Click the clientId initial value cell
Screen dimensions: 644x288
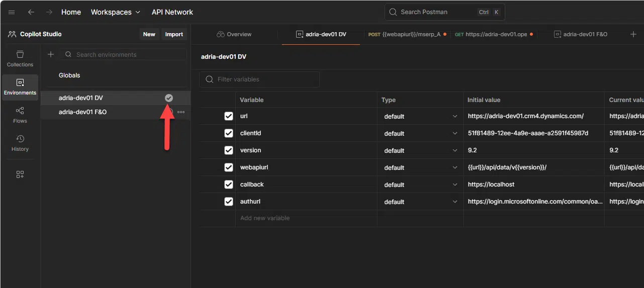point(534,133)
